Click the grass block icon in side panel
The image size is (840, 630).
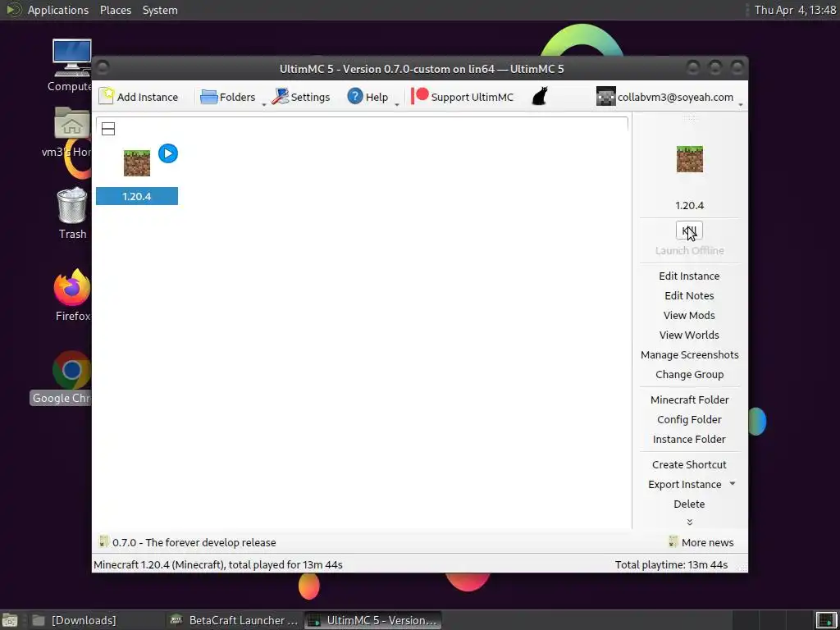689,159
